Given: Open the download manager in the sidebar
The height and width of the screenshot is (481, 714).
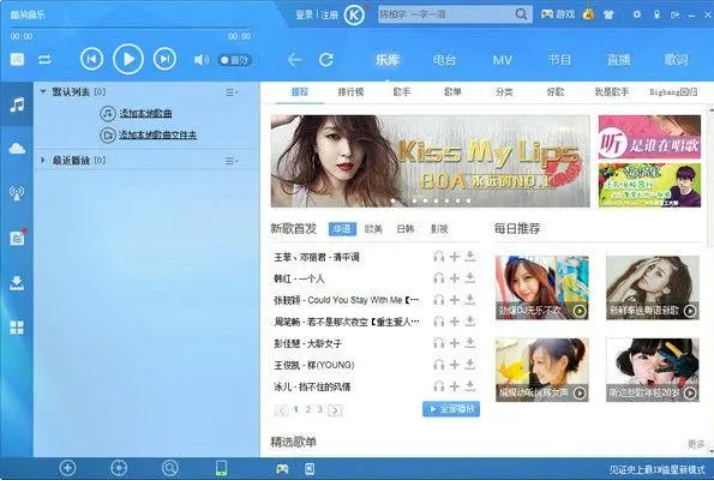Looking at the screenshot, I should [16, 283].
